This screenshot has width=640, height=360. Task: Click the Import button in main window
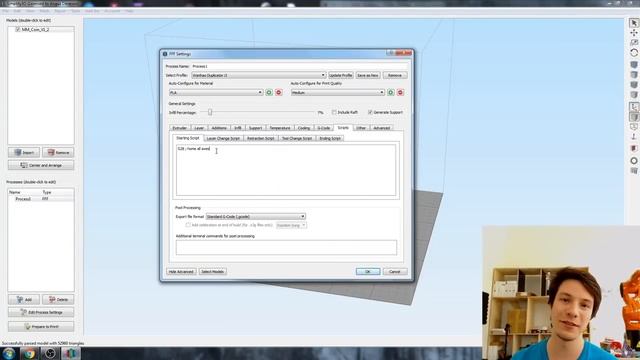point(24,152)
